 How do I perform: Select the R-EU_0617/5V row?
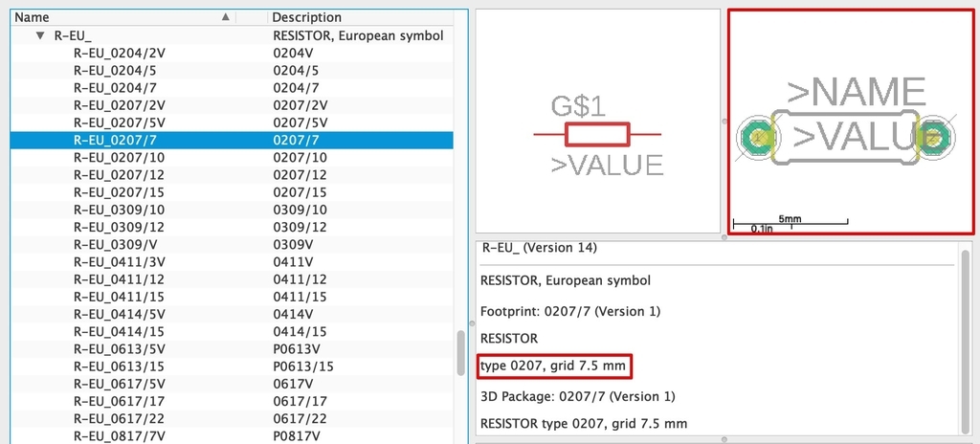click(x=232, y=384)
